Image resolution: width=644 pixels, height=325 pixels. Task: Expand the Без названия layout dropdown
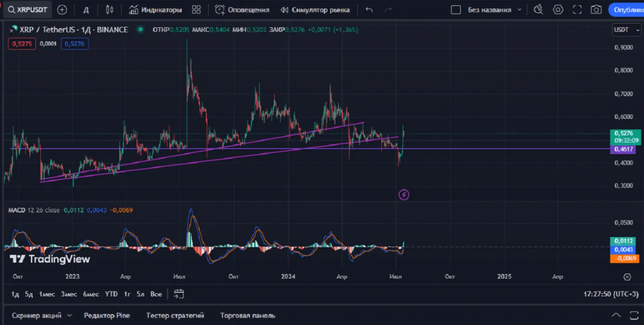coord(519,10)
